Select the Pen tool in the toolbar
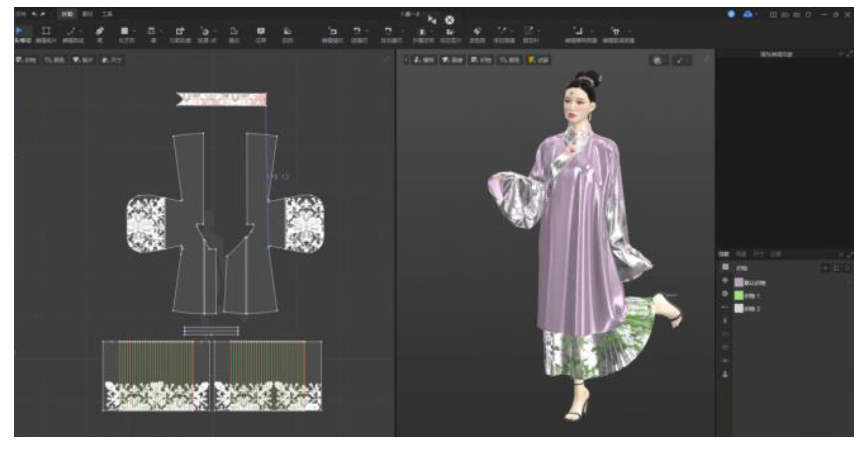This screenshot has height=452, width=868. [99, 31]
